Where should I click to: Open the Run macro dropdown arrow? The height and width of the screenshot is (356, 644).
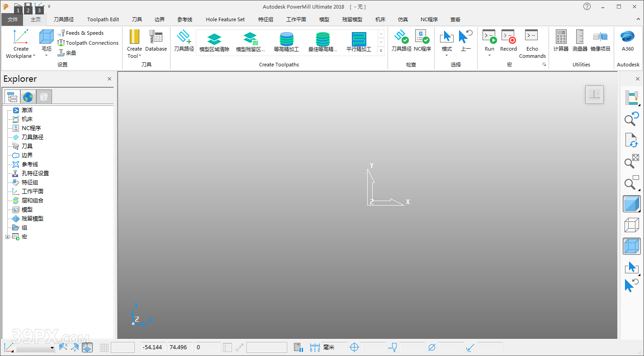pos(489,56)
